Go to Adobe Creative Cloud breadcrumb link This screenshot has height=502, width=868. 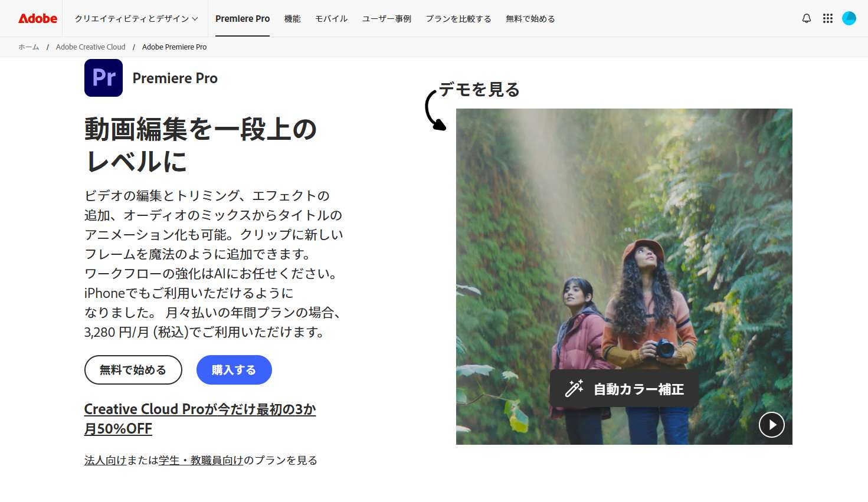[91, 47]
